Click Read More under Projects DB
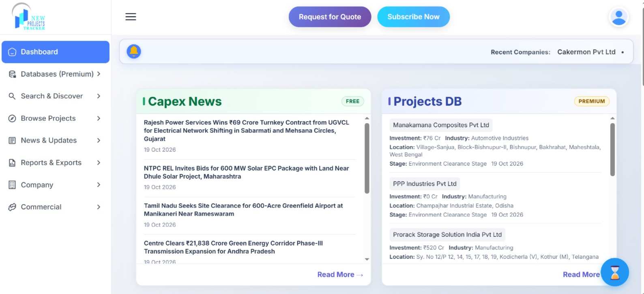The width and height of the screenshot is (644, 294). tap(581, 275)
